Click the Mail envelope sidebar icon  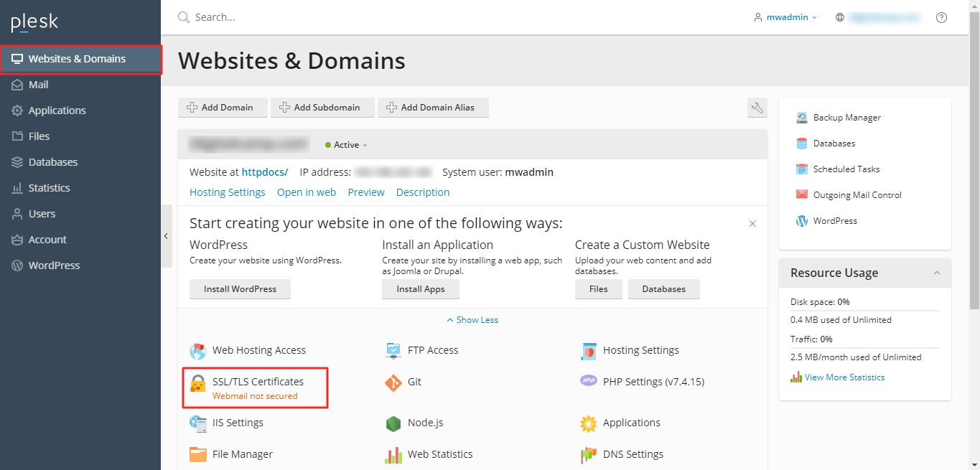tap(17, 85)
